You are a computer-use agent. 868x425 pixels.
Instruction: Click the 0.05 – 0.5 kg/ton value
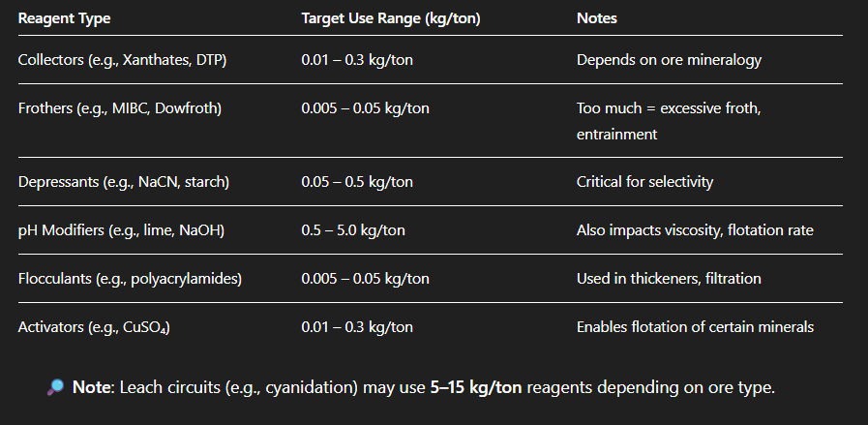pos(357,182)
